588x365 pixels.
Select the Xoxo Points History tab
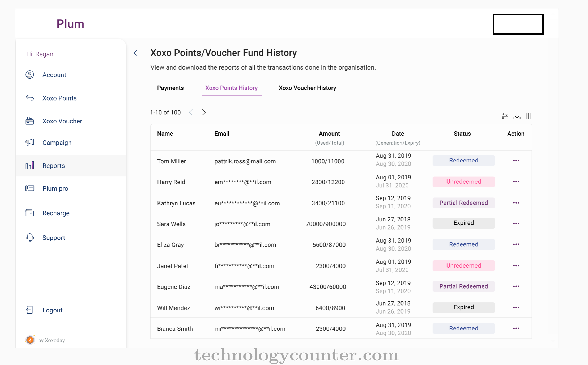[x=231, y=88]
